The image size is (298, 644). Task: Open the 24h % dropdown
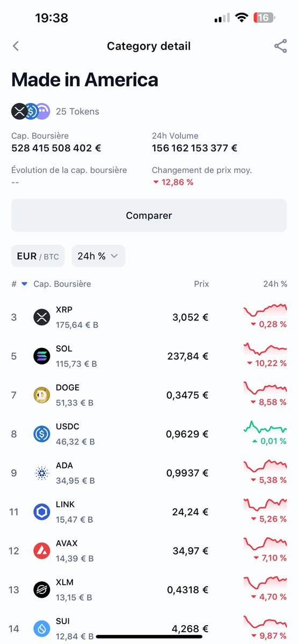click(x=98, y=256)
